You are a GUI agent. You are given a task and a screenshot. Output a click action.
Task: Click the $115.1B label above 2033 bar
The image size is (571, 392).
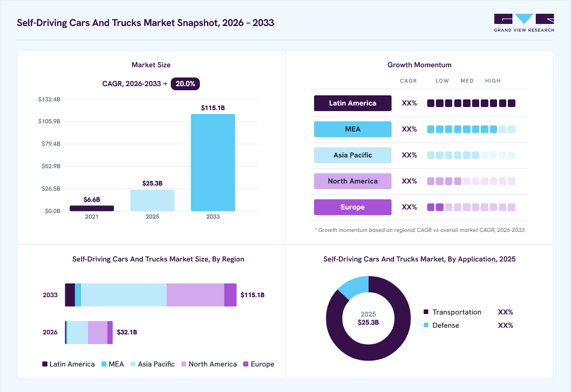click(213, 108)
